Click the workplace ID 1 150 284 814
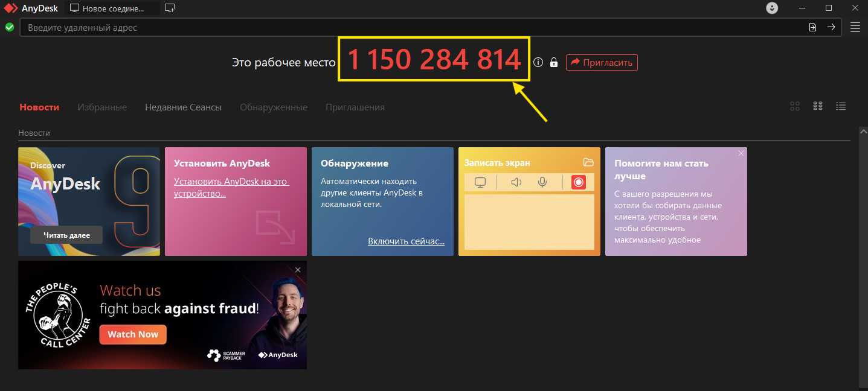 pos(434,60)
